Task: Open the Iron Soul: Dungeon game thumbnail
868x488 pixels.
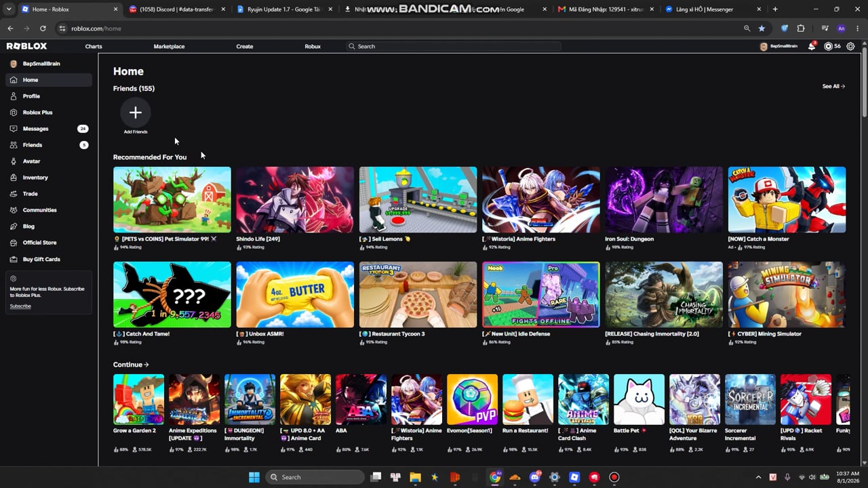Action: (664, 199)
